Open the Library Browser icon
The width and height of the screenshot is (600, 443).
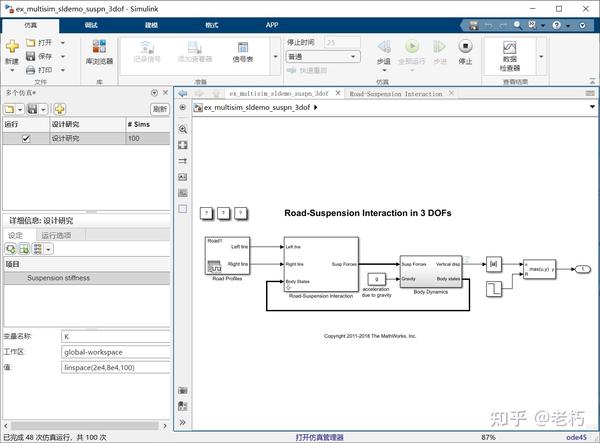click(x=99, y=47)
